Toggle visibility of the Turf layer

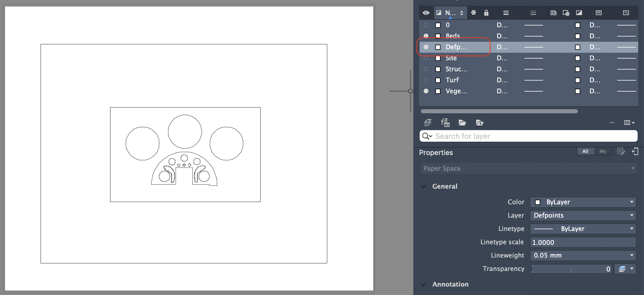tap(426, 80)
